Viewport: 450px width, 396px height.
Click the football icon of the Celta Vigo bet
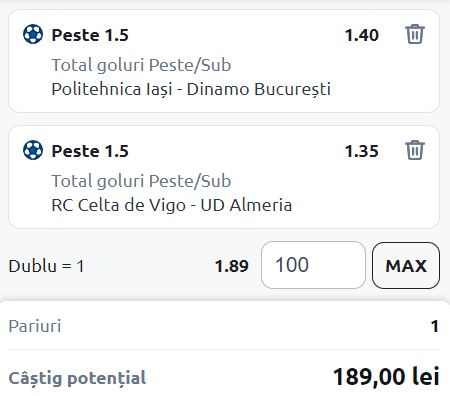33,150
